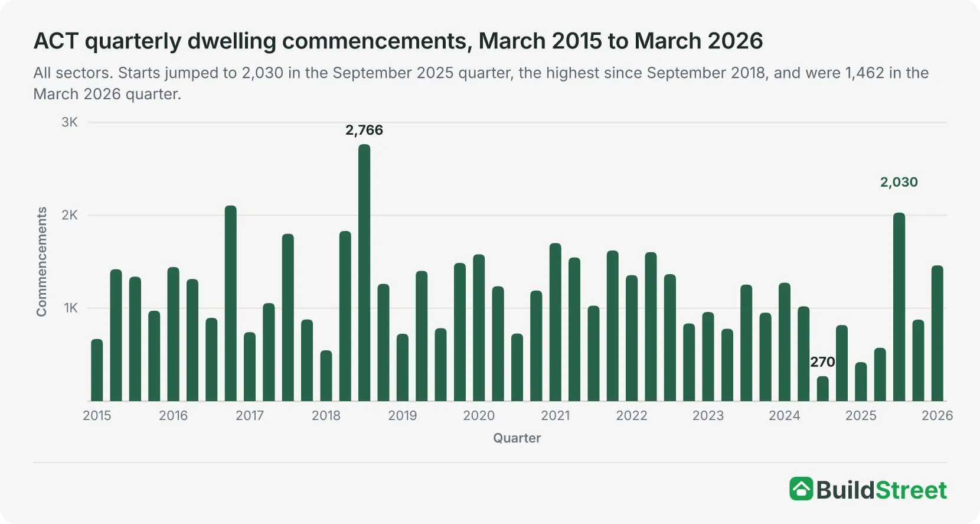
Task: Click the 2022 x-axis label
Action: (632, 415)
